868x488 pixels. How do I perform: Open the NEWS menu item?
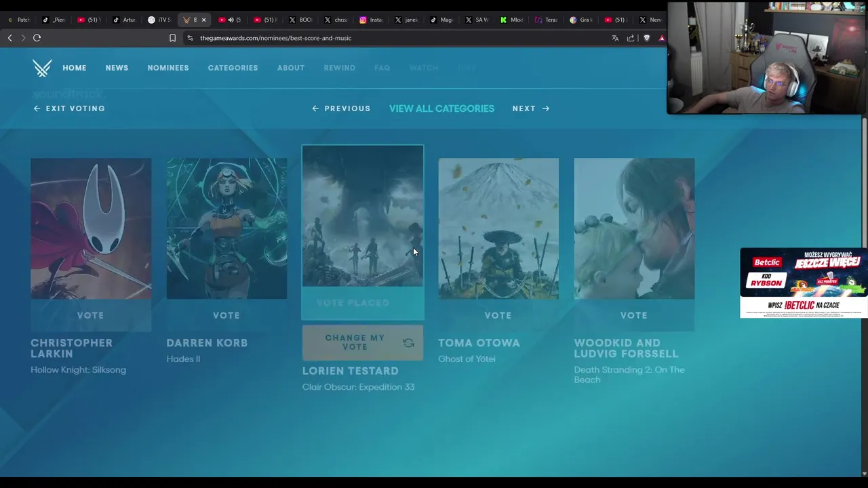[117, 68]
